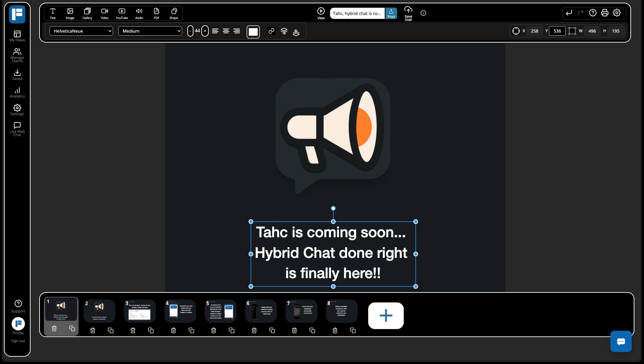Open the HelveticaNeue font dropdown

[x=81, y=31]
